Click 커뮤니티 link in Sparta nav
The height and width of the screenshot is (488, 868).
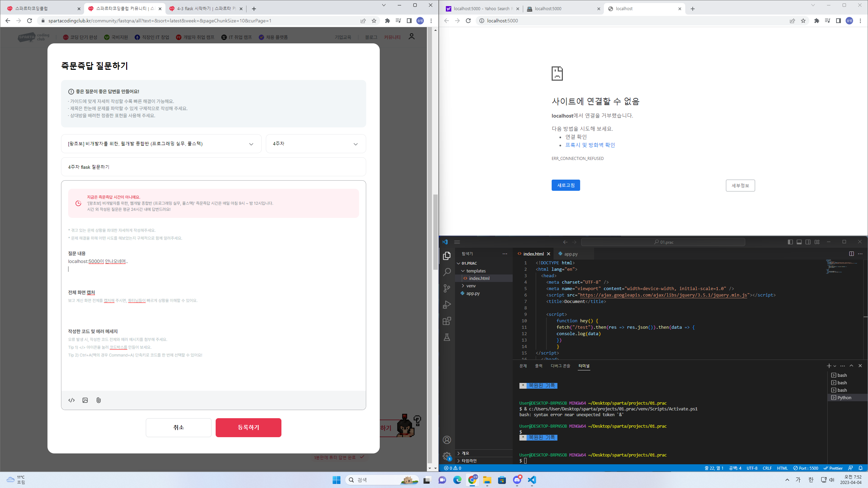pyautogui.click(x=392, y=37)
